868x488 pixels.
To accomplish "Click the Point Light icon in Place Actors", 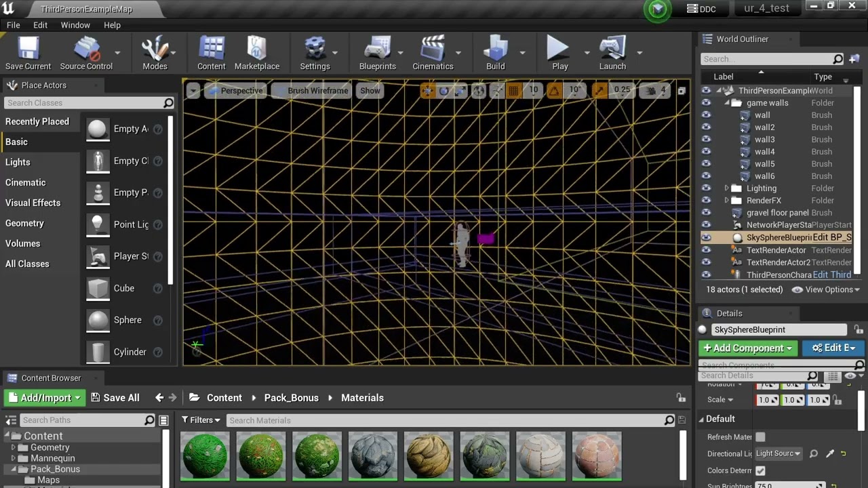I will click(98, 224).
